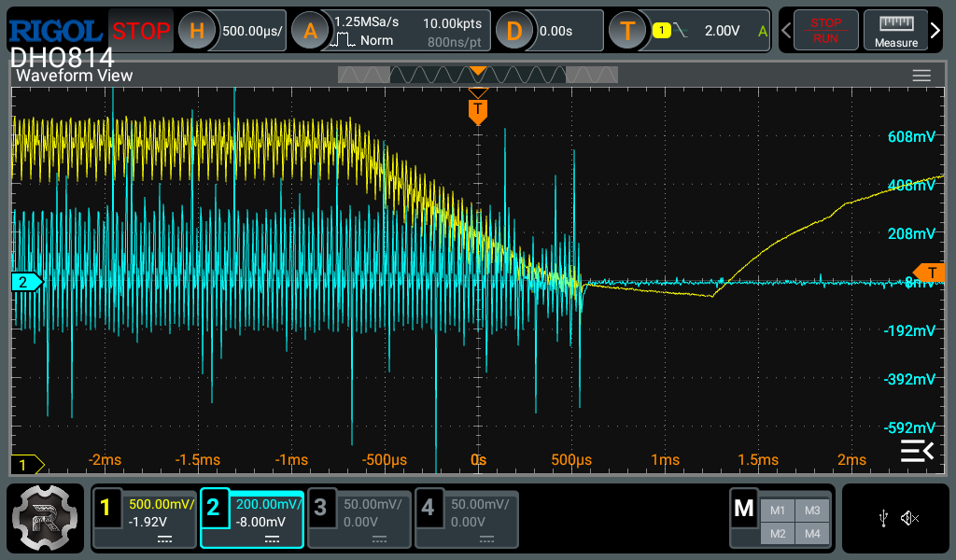Open the main menu gear icon
This screenshot has width=956, height=560.
(44, 518)
